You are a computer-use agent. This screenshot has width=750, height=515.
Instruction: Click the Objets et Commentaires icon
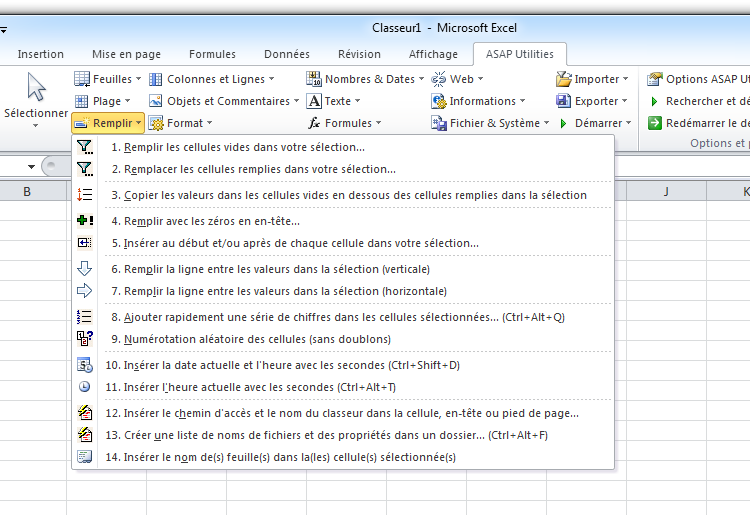tap(155, 101)
